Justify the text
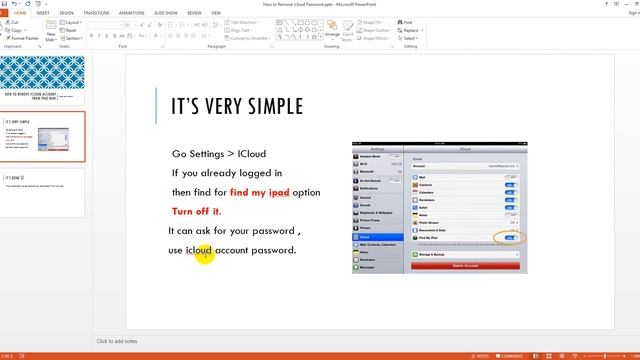 coord(194,36)
